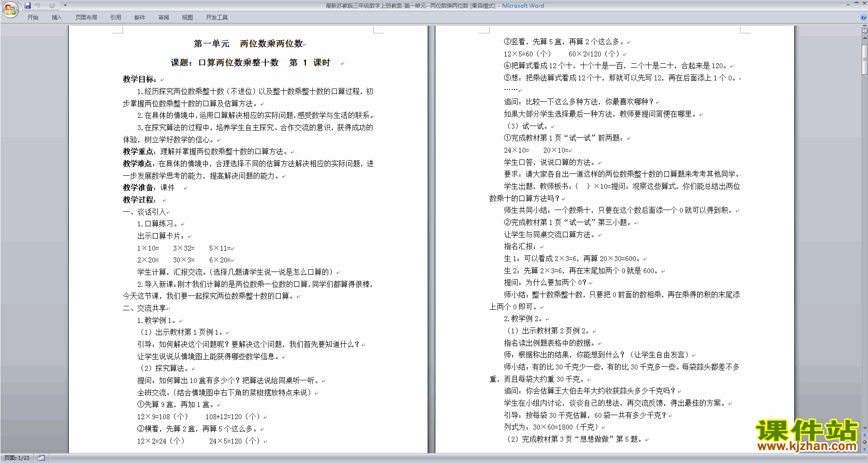Screen dimensions: 868x463
Task: Click the line 一、谈话引入
Action: [x=144, y=212]
